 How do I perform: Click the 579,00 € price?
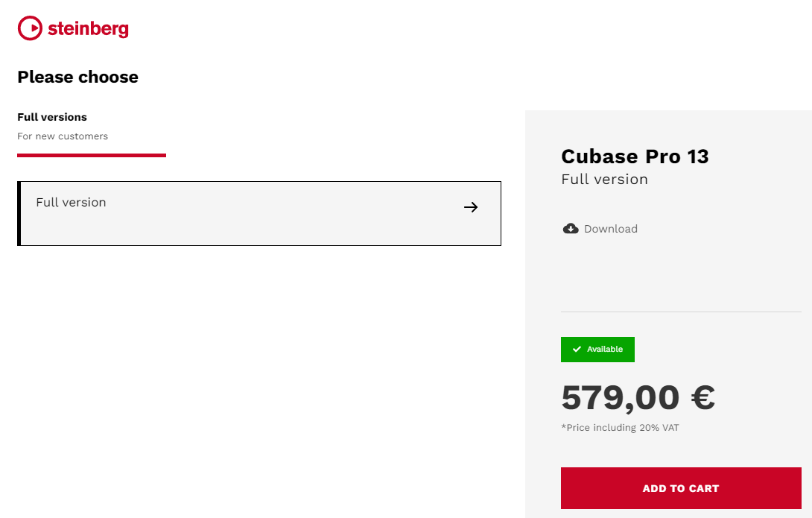pos(638,397)
